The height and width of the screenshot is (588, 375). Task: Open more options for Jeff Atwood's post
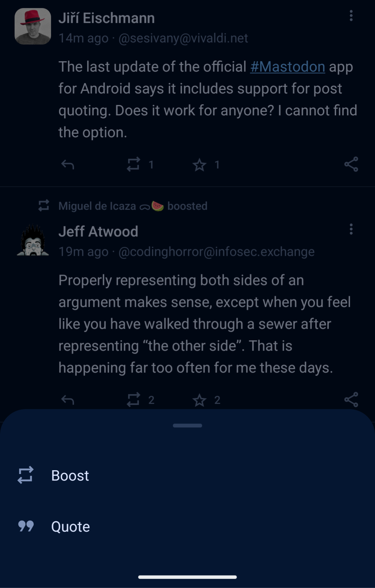pos(351,229)
